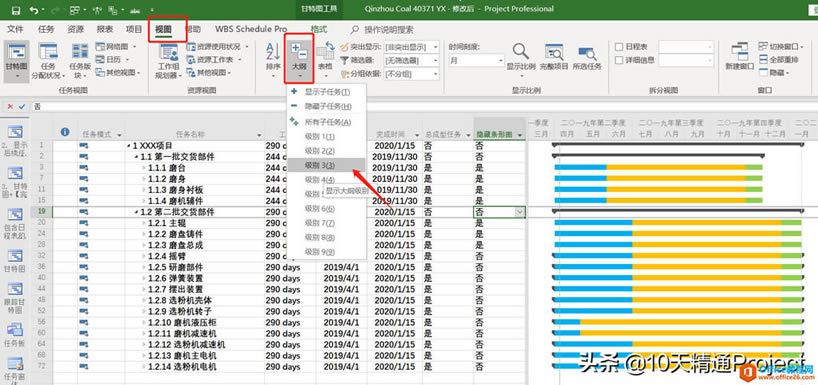Click the 全部重排 (Arrange All) button

(x=778, y=59)
